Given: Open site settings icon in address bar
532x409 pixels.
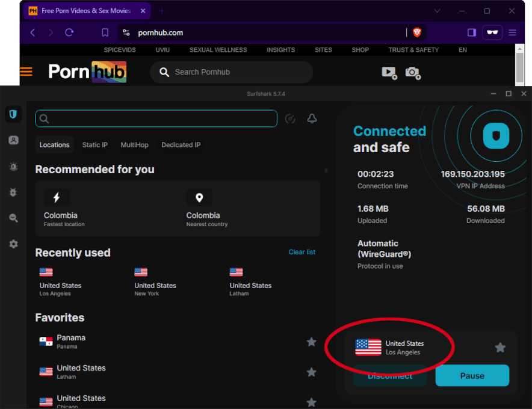Looking at the screenshot, I should (x=126, y=32).
